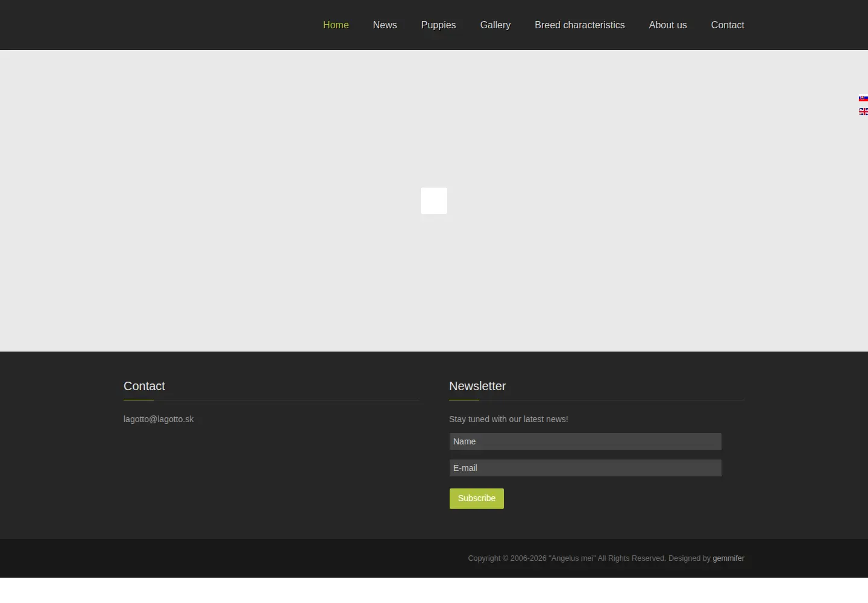
Task: Focus the Name field in Newsletter form
Action: coord(585,441)
